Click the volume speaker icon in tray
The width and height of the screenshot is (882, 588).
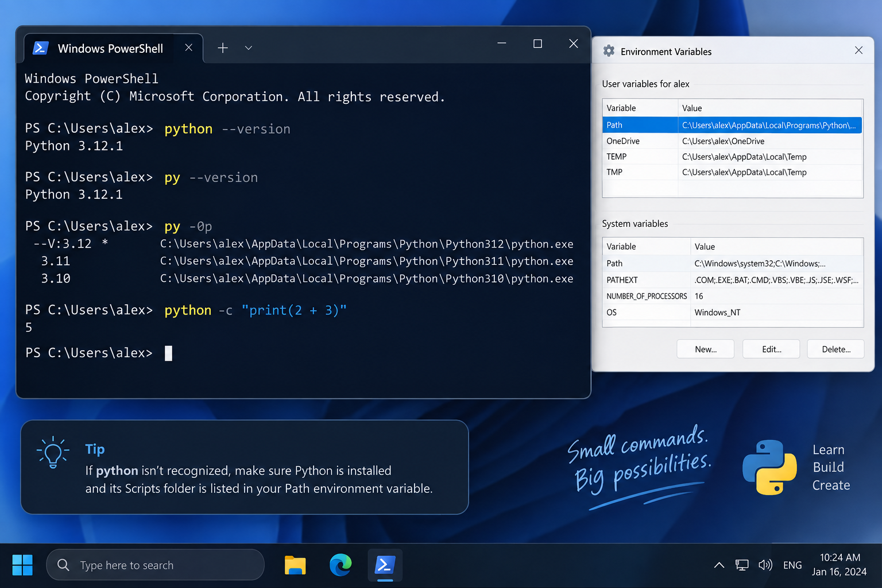click(x=765, y=565)
